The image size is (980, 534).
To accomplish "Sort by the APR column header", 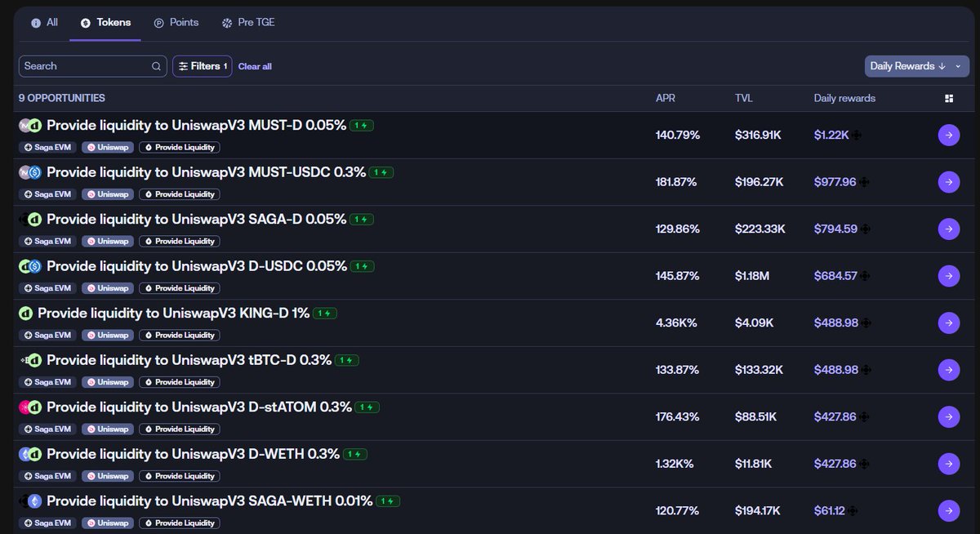I will (666, 99).
